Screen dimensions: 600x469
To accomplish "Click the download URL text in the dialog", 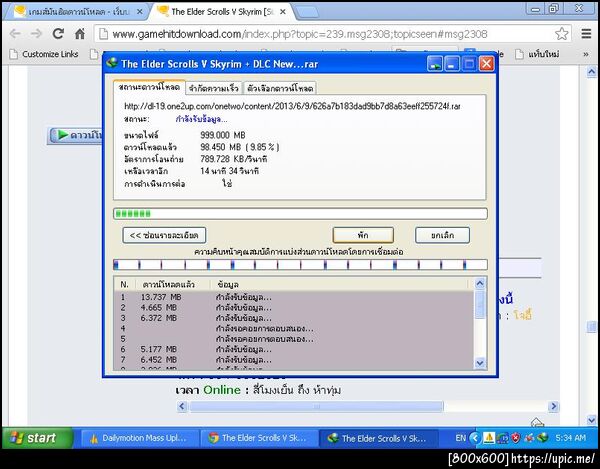I will [x=292, y=106].
